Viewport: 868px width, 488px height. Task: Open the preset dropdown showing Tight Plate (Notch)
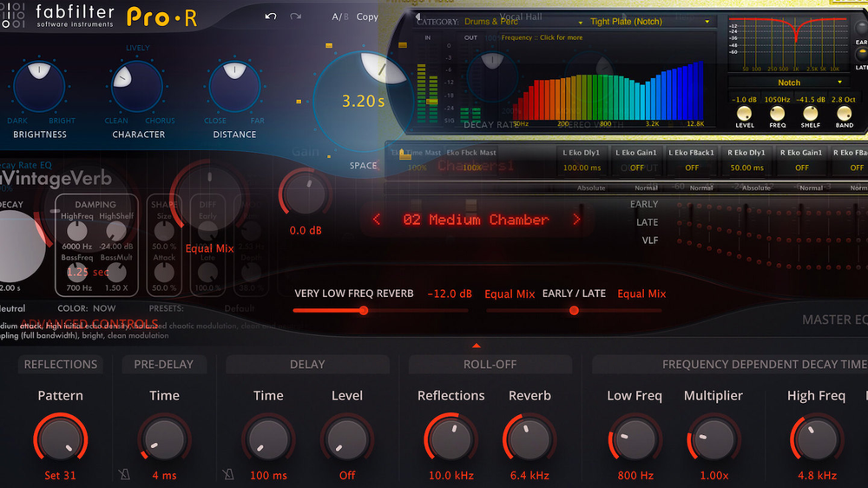pyautogui.click(x=649, y=22)
